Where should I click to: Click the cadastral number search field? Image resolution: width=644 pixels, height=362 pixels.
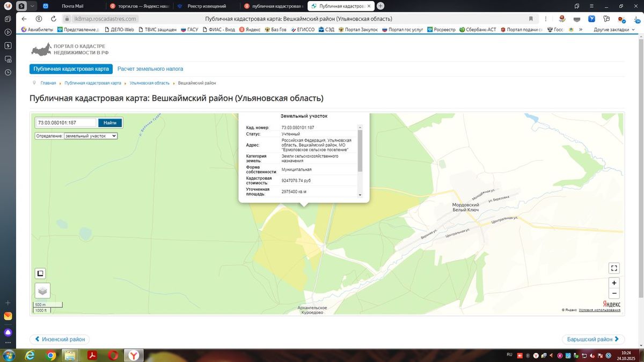(66, 123)
